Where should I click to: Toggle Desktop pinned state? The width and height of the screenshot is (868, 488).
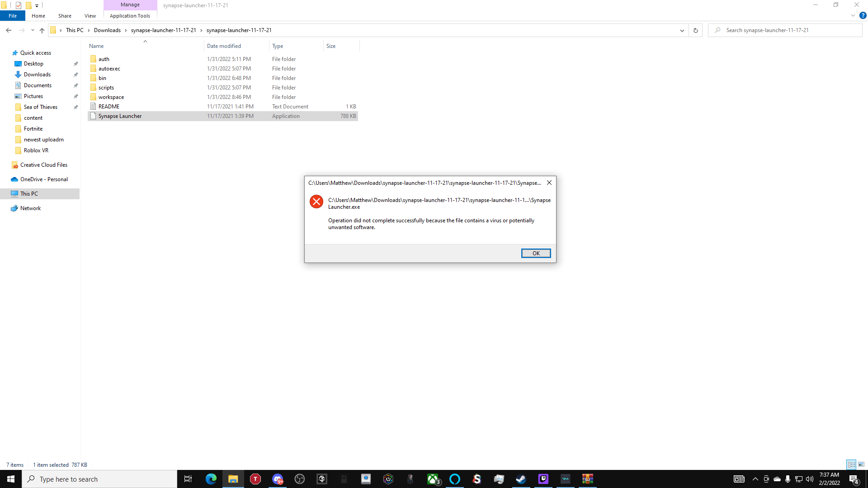pyautogui.click(x=75, y=64)
